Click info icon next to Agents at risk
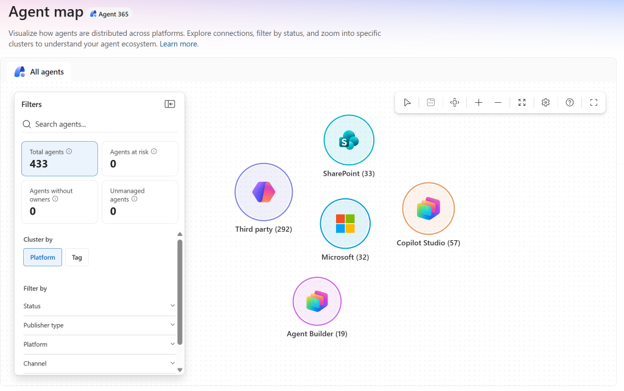Viewport: 624px width, 391px height. 154,151
